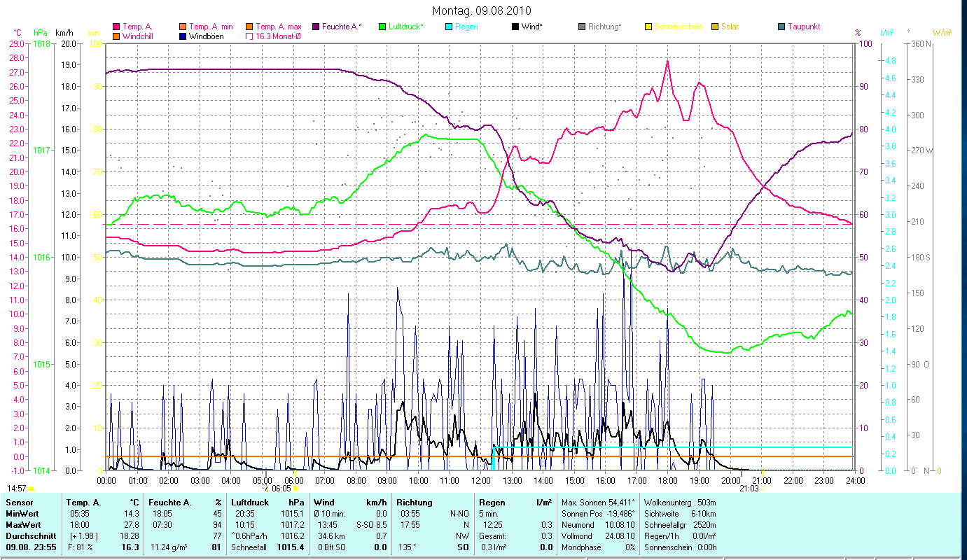The height and width of the screenshot is (560, 967).
Task: Click the Luftdruck header in the data table
Action: [x=250, y=503]
